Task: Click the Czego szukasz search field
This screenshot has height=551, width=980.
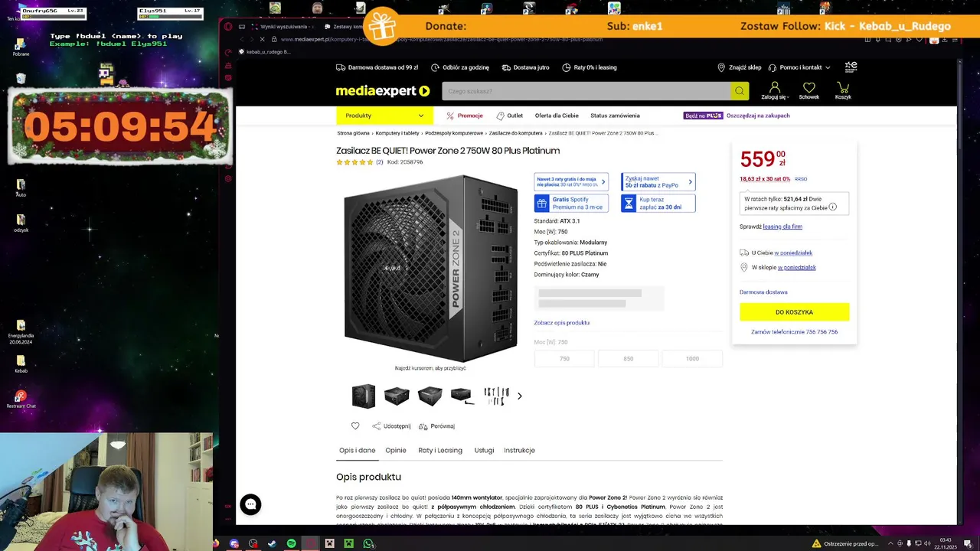Action: (586, 91)
